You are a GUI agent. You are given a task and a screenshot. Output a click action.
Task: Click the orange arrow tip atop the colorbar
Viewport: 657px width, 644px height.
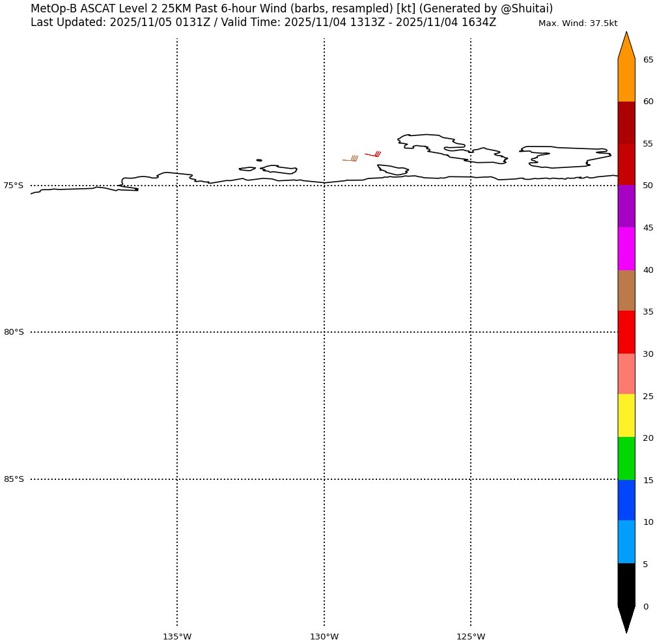[626, 46]
